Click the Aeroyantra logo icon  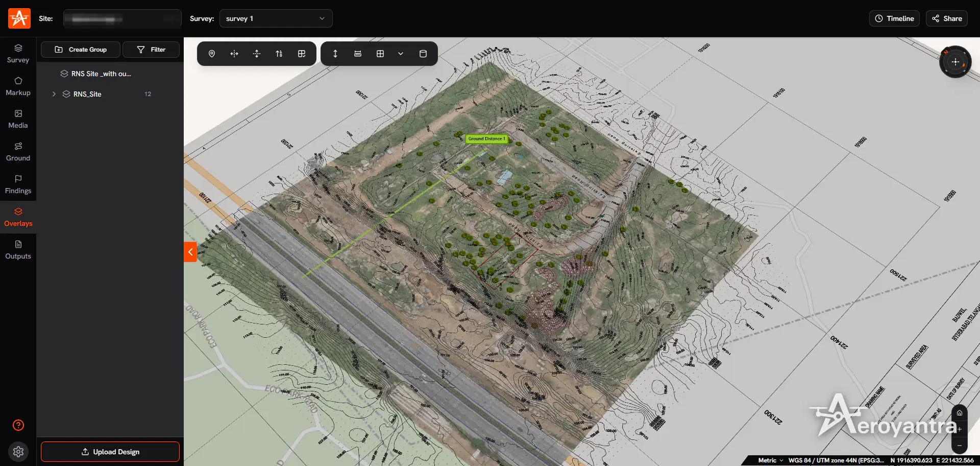[x=19, y=18]
